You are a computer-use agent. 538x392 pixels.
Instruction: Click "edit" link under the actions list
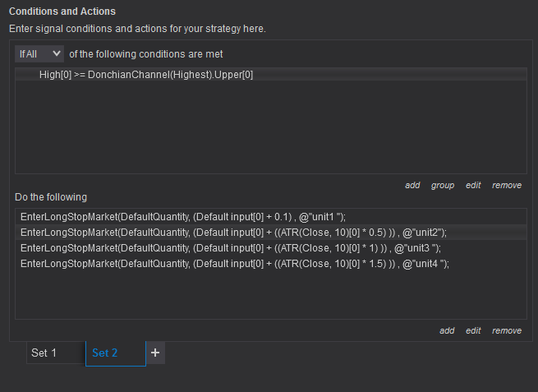pos(473,330)
